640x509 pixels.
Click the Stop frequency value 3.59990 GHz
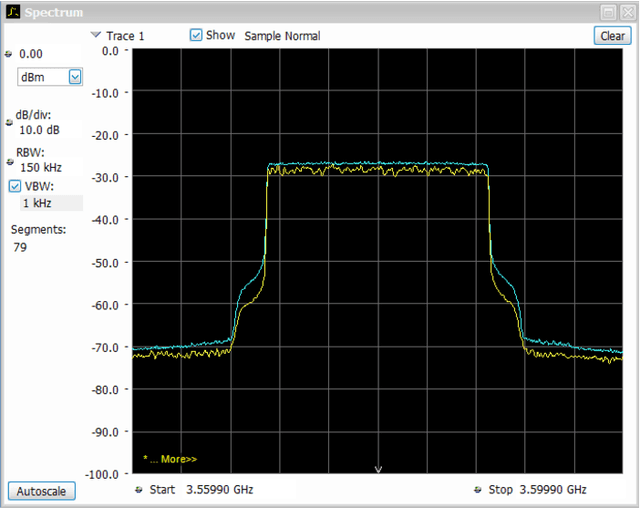click(x=551, y=490)
